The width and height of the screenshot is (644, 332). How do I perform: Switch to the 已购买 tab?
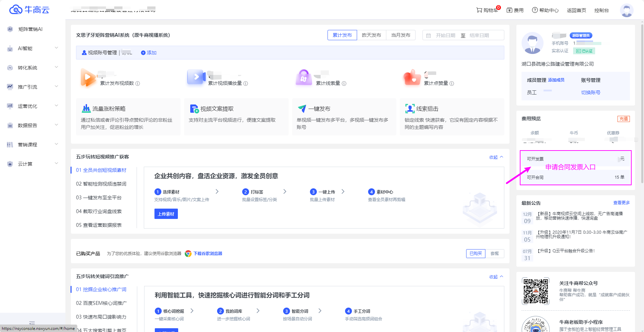(x=476, y=253)
